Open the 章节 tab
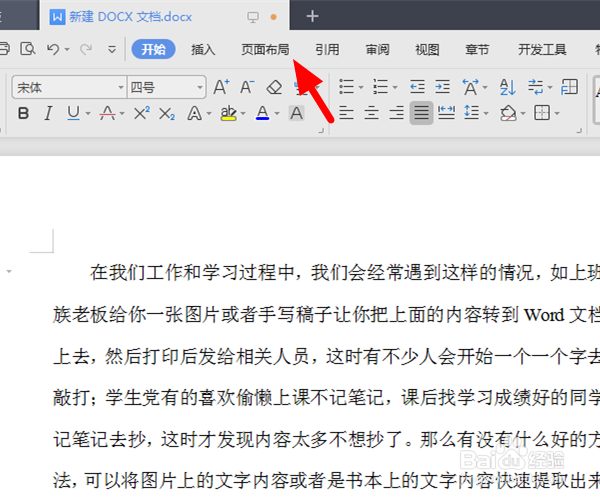The image size is (600, 500). coord(477,49)
